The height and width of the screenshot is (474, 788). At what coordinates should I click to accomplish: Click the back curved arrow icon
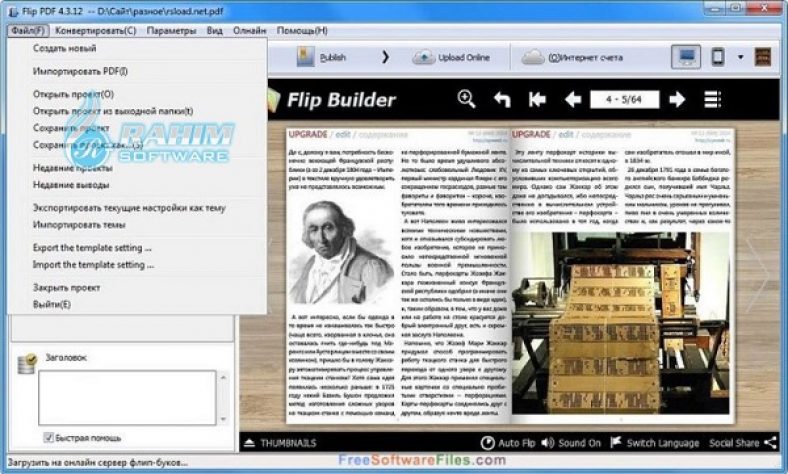(502, 99)
